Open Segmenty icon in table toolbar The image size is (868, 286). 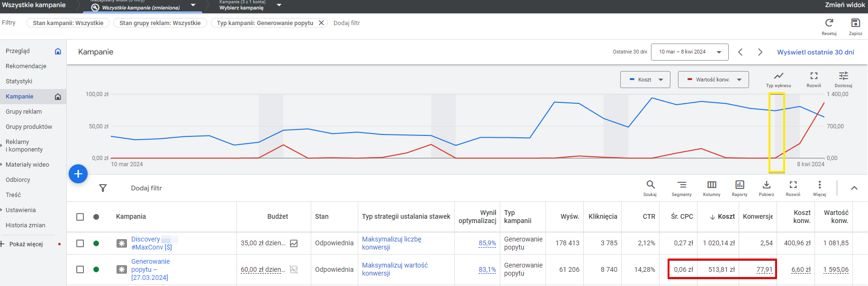681,185
